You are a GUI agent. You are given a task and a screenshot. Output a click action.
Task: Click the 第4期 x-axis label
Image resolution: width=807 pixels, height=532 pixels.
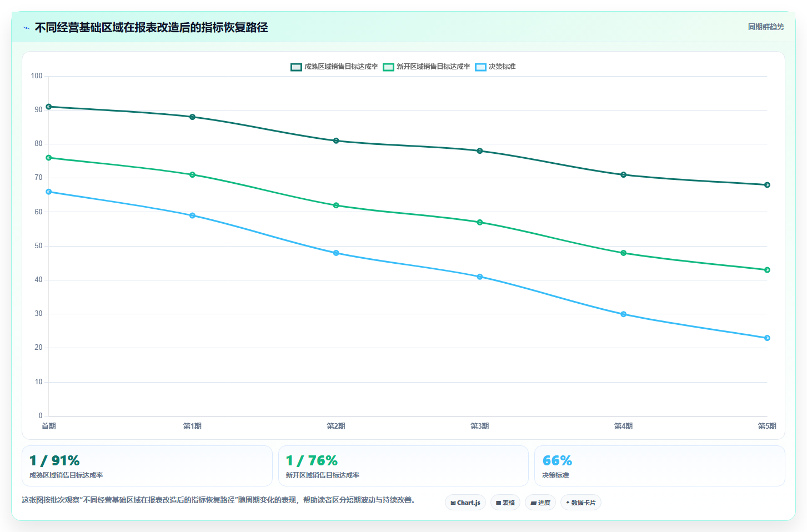[x=623, y=426]
